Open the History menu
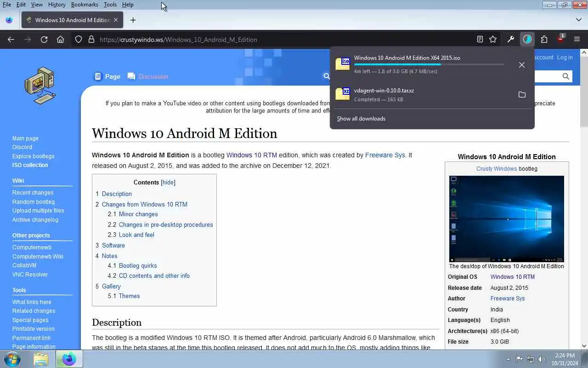The width and height of the screenshot is (588, 368). (x=57, y=5)
